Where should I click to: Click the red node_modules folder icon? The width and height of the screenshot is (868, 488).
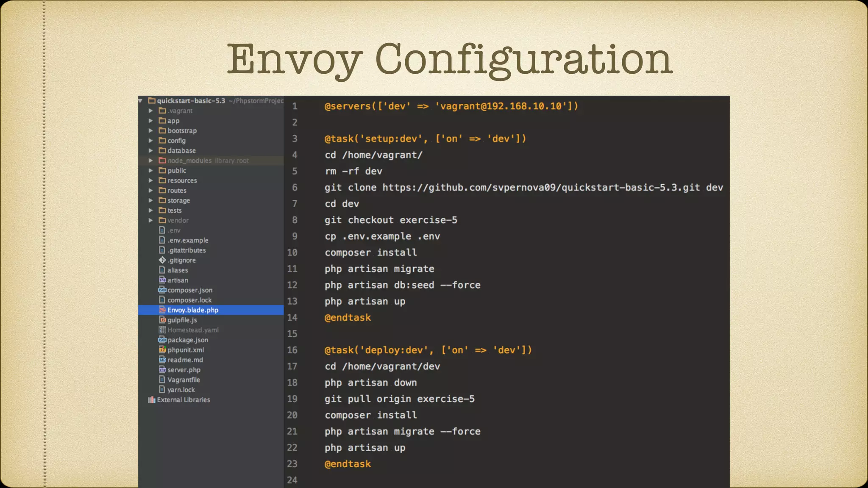point(162,160)
